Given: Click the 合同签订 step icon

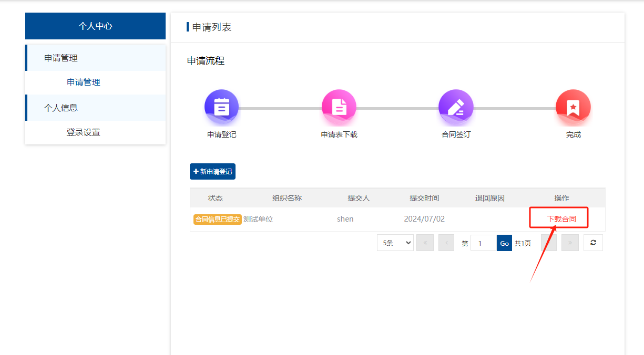Looking at the screenshot, I should [x=456, y=107].
